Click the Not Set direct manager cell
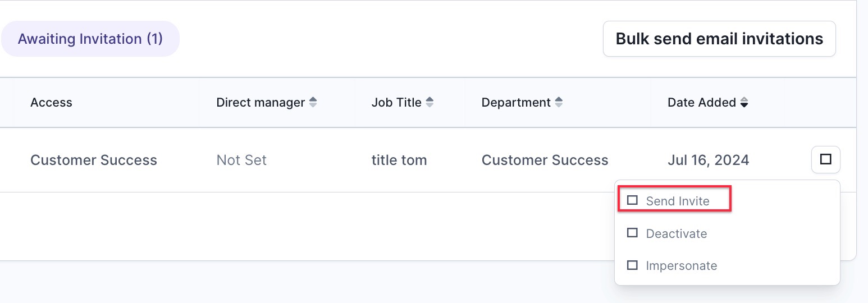 pyautogui.click(x=241, y=160)
